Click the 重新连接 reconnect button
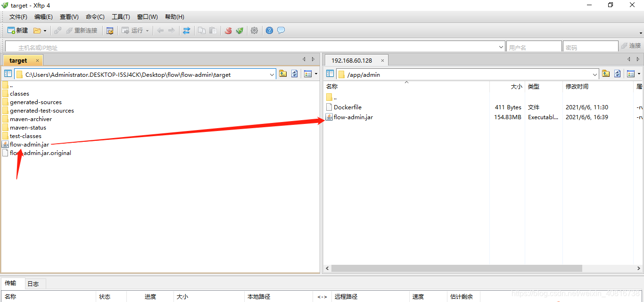The width and height of the screenshot is (644, 302). coord(82,31)
